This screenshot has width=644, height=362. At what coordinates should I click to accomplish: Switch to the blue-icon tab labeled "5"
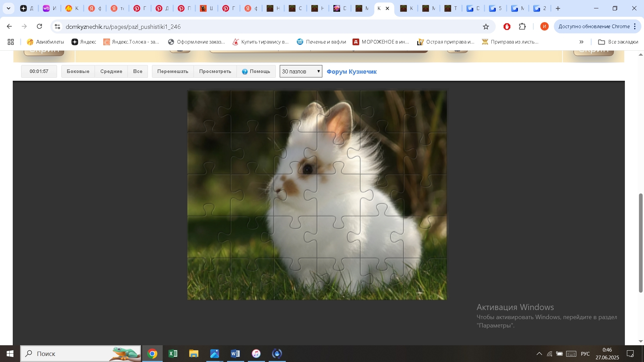tap(495, 8)
